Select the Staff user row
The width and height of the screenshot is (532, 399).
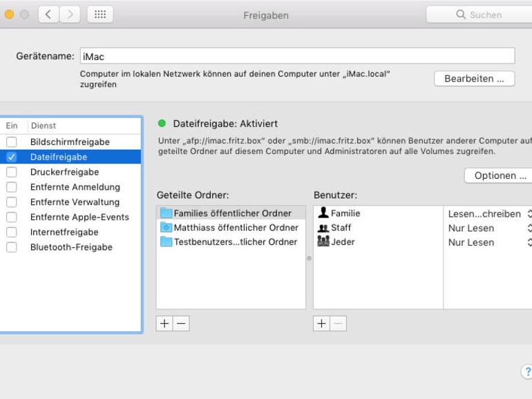[378, 227]
